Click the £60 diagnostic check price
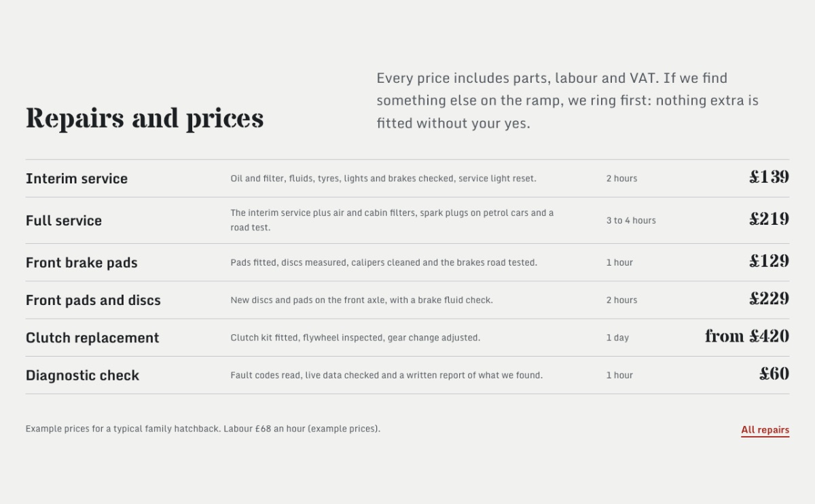 pyautogui.click(x=774, y=374)
